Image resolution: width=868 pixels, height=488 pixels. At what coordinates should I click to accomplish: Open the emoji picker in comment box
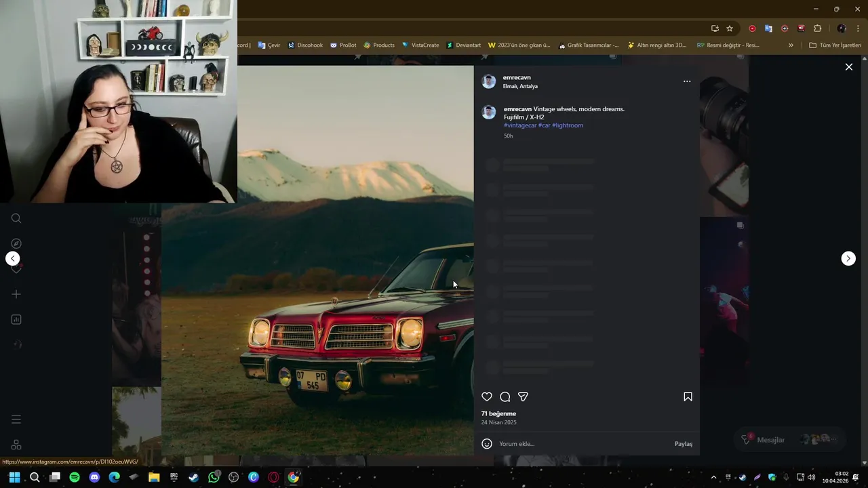[x=487, y=444]
